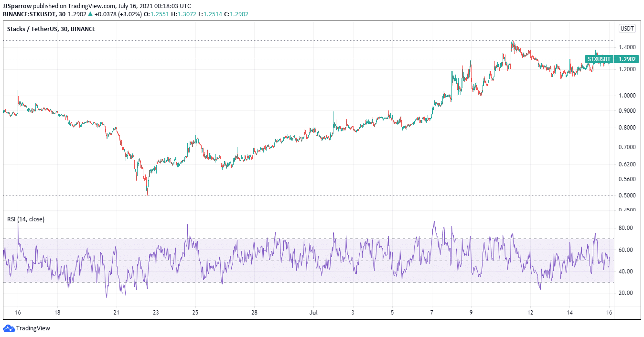Click the RSI (14, close) indicator label
Screen dimensions: 644x337
pos(26,219)
